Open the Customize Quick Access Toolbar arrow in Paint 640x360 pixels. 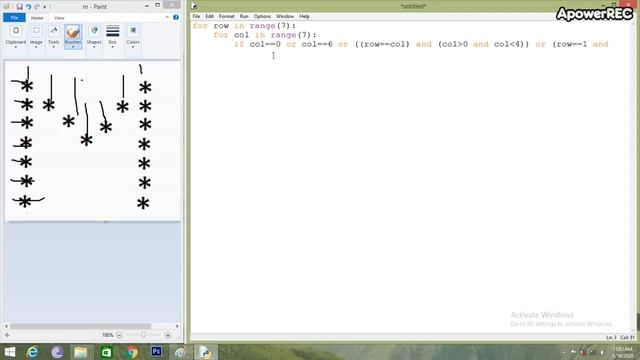pos(45,7)
